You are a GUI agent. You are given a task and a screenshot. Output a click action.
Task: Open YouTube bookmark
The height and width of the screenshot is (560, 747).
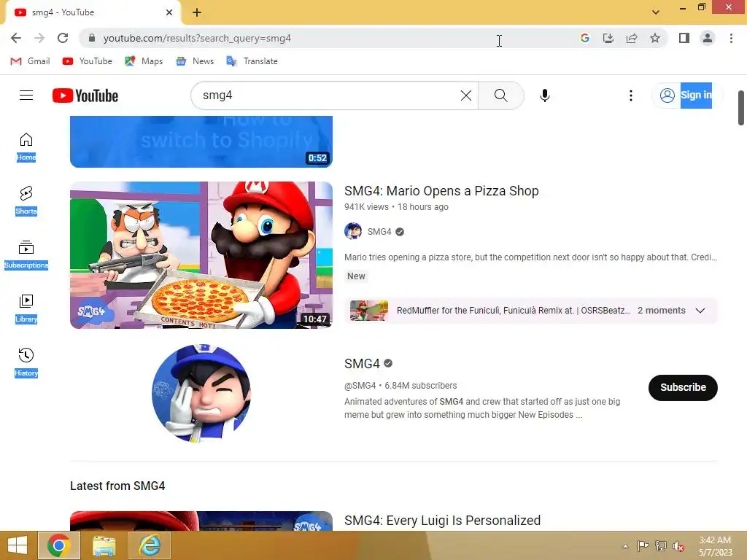88,61
